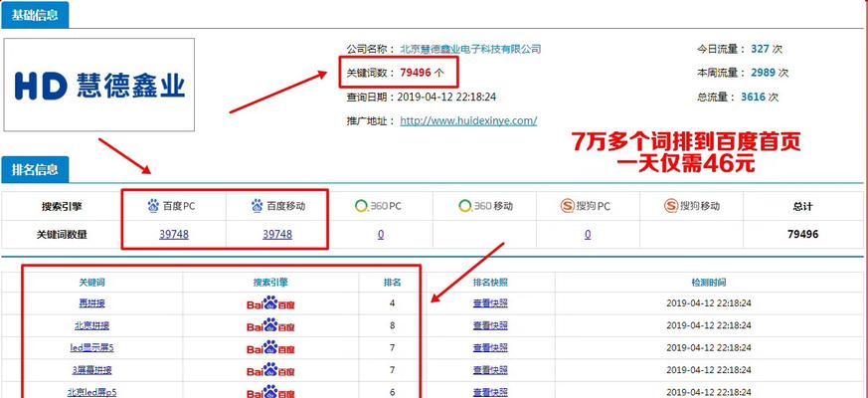This screenshot has width=868, height=398.
Task: Click the 总计 column header
Action: [802, 206]
